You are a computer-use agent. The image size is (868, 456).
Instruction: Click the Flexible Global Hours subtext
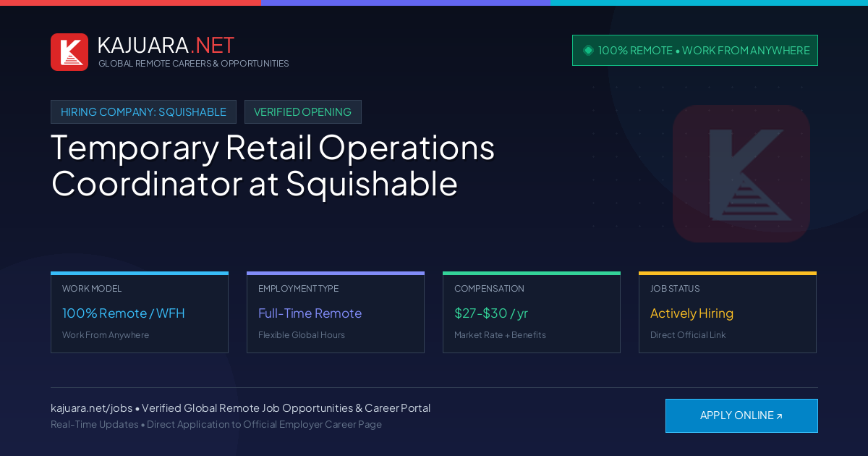(302, 335)
